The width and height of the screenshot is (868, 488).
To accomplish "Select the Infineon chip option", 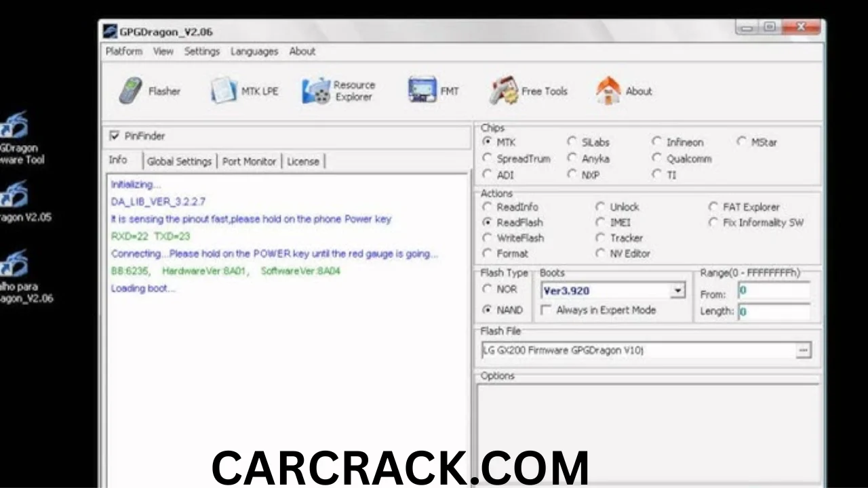I will pyautogui.click(x=656, y=142).
